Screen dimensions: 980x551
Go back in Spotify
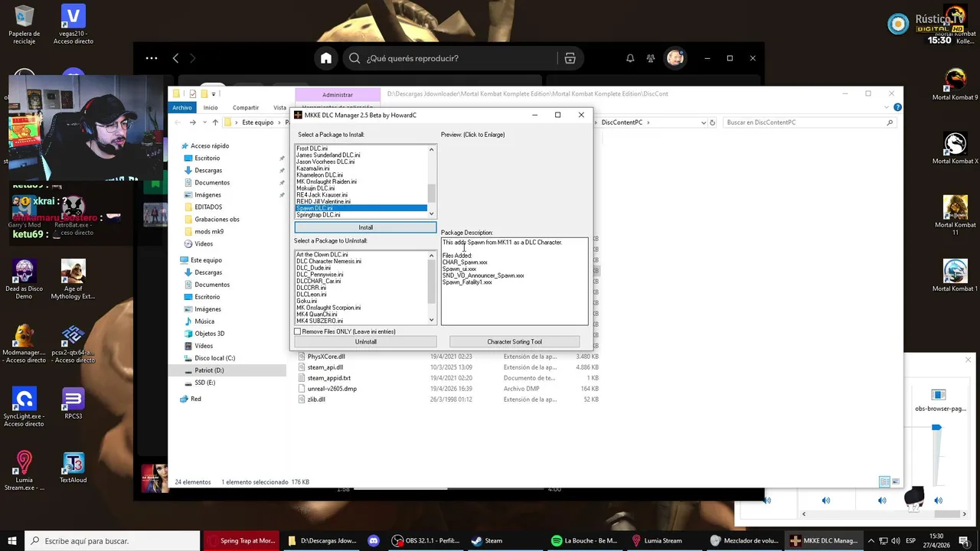pyautogui.click(x=175, y=58)
